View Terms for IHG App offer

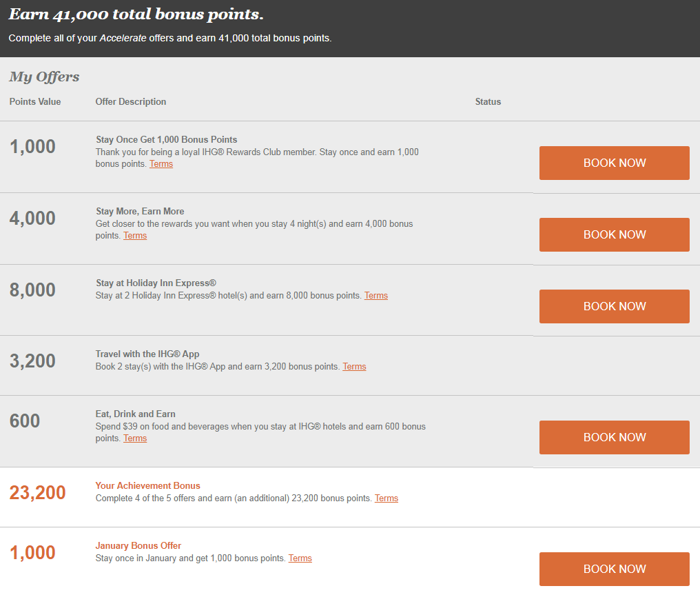(354, 366)
